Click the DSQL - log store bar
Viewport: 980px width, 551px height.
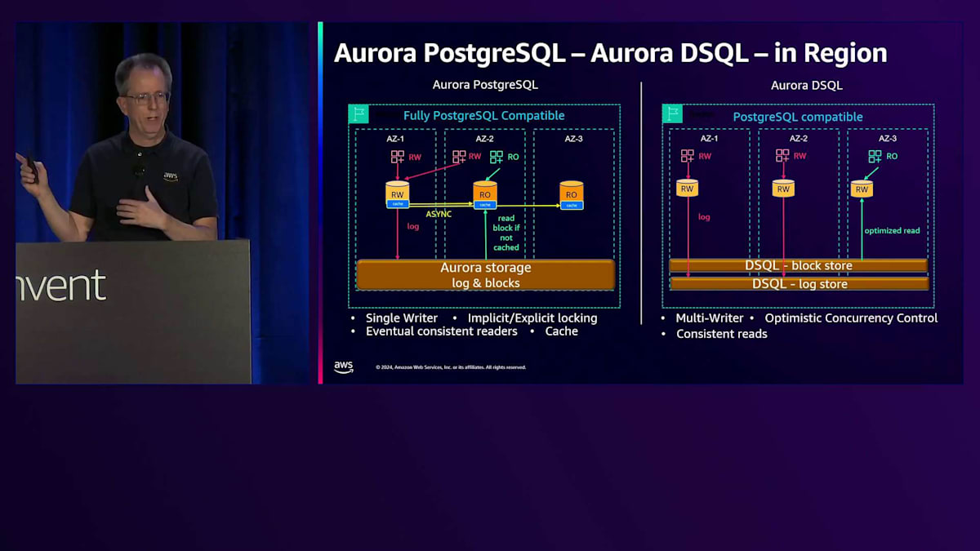[799, 283]
